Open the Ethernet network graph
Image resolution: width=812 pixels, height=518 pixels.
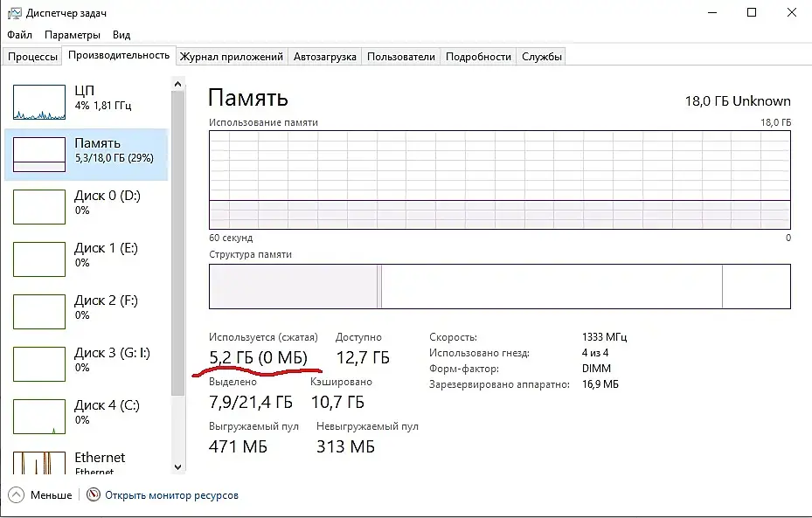click(x=39, y=461)
